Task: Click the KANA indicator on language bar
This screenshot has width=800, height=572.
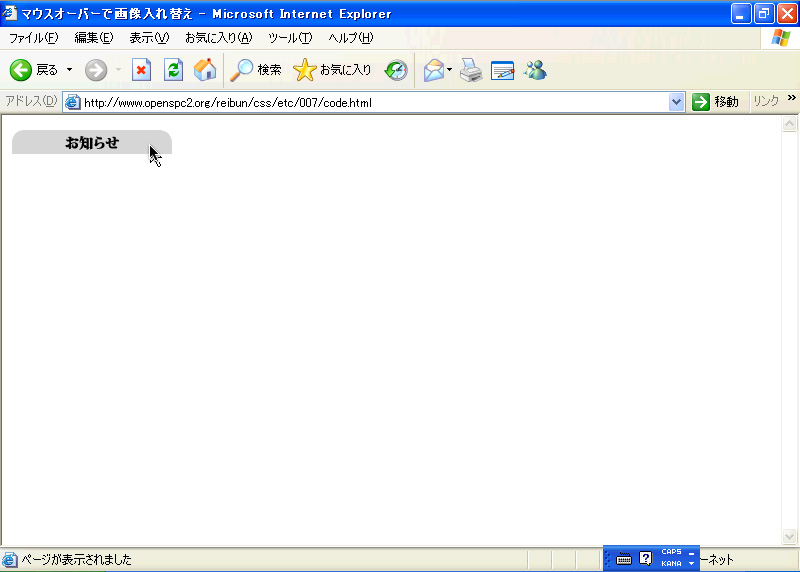Action: [x=671, y=564]
